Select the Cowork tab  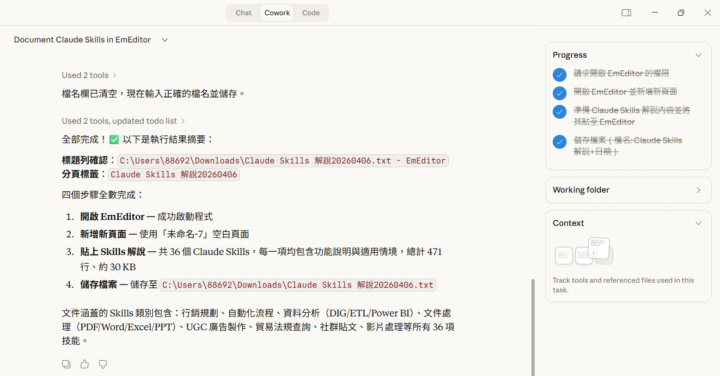(x=277, y=13)
